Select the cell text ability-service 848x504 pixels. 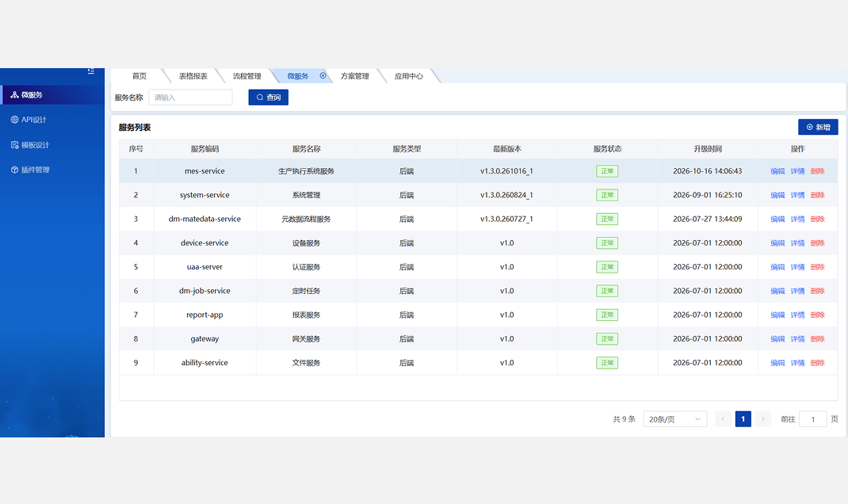(204, 363)
